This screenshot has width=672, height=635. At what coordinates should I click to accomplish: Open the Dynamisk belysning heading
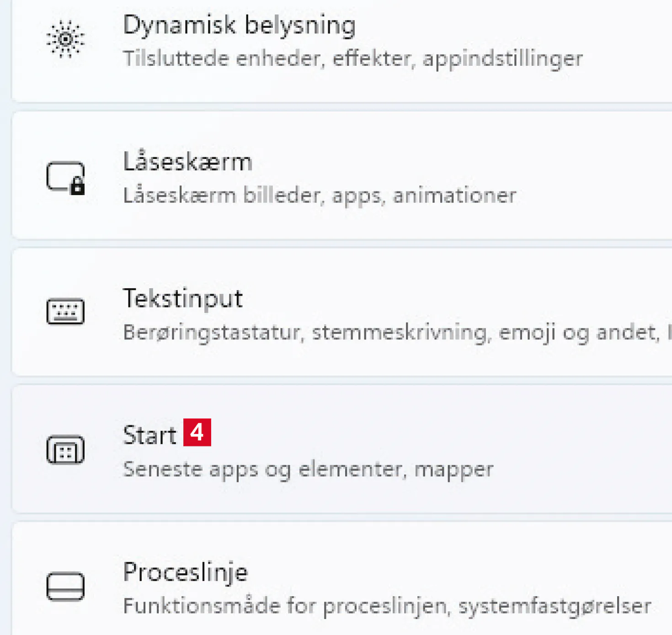coord(239,25)
